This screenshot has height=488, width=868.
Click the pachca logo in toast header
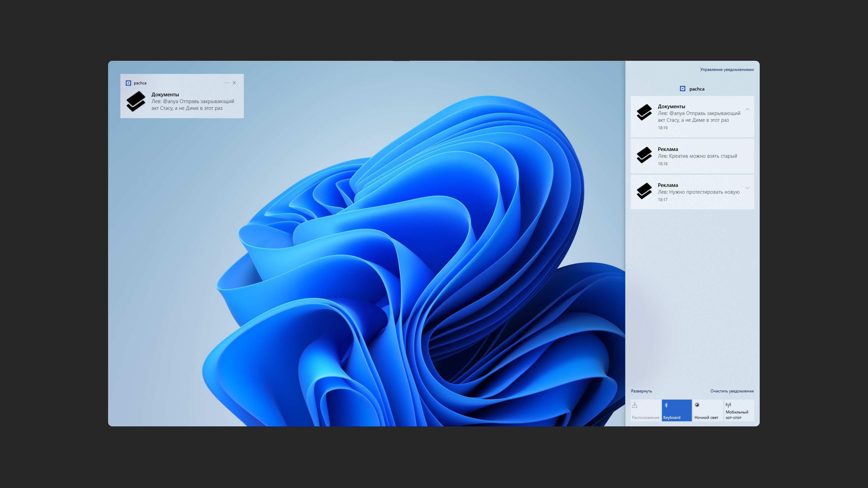[128, 83]
